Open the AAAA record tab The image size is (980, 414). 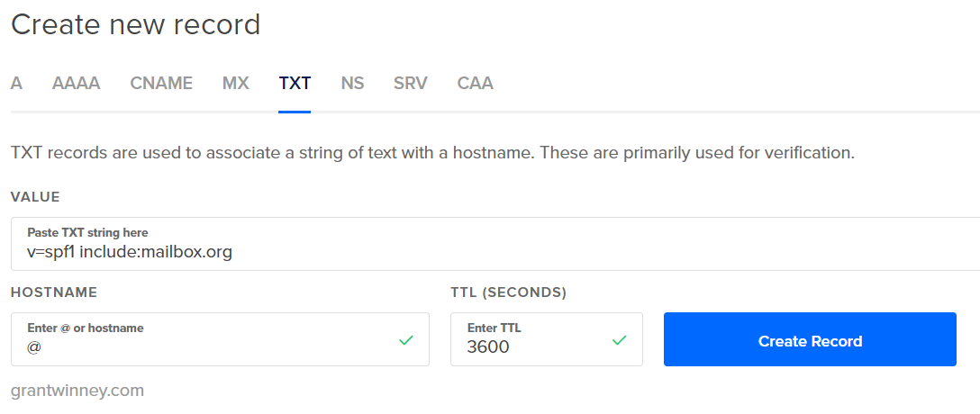pyautogui.click(x=76, y=84)
